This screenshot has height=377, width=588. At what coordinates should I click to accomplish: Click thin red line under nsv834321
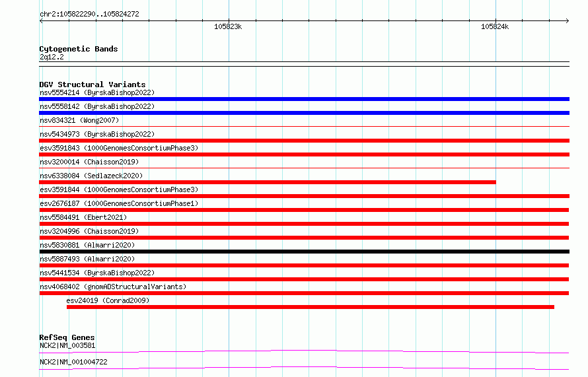point(304,127)
